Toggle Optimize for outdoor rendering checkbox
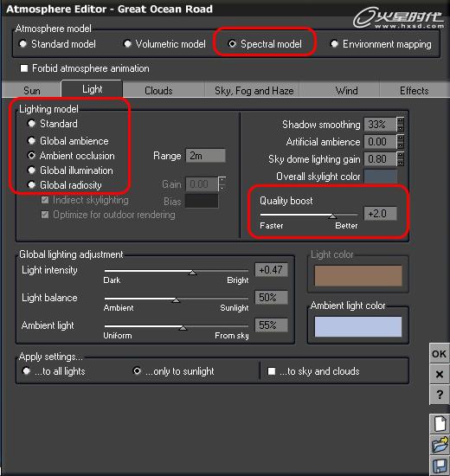 click(x=45, y=215)
